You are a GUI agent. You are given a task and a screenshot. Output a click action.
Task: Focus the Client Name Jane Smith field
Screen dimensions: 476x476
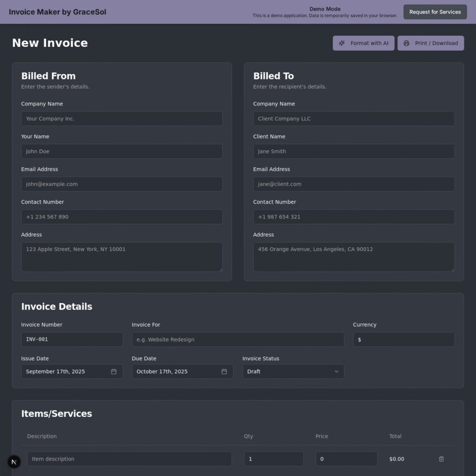coord(354,151)
